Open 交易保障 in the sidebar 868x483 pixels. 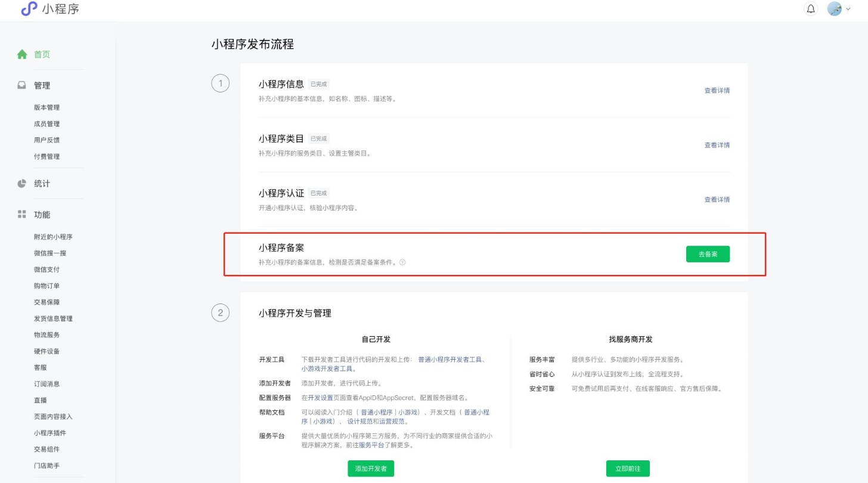coord(46,302)
